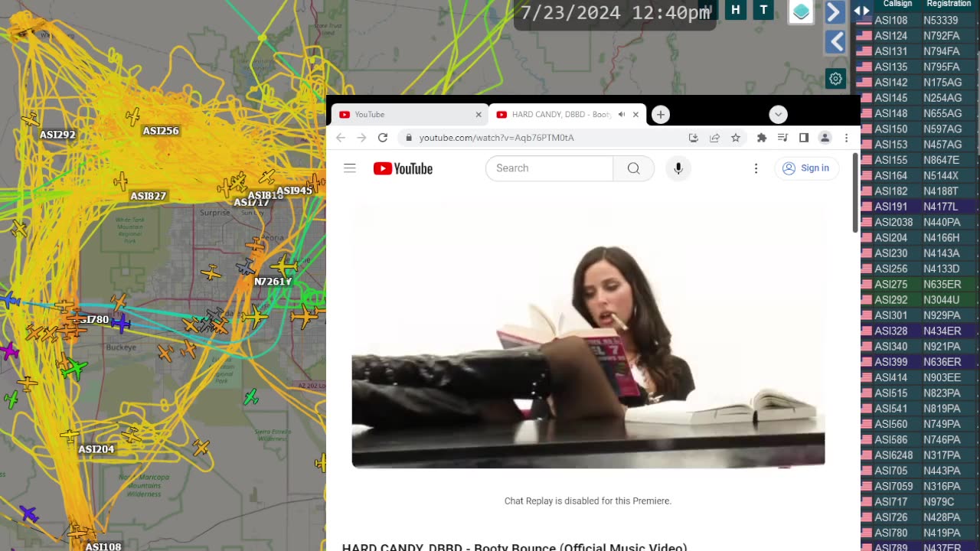Bookmark this page with star icon

click(736, 138)
